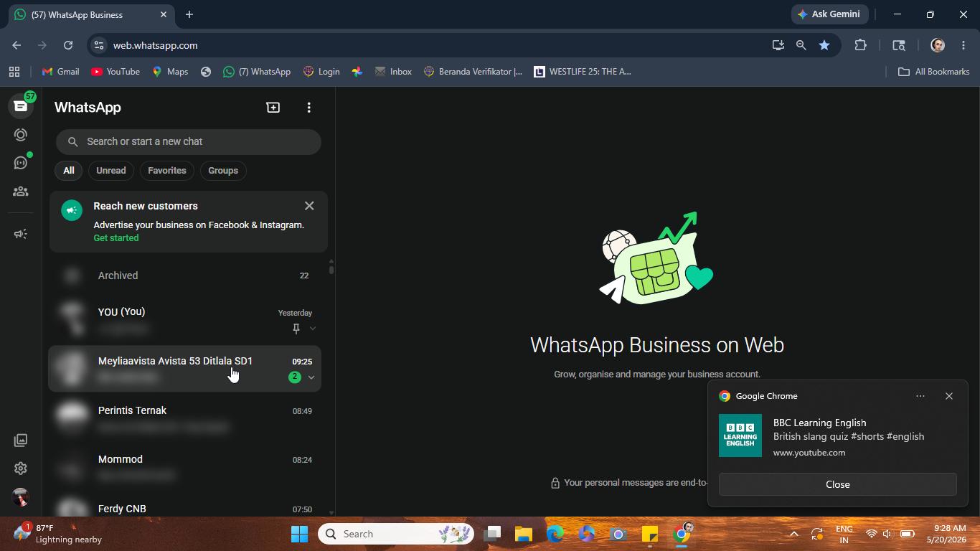Image resolution: width=980 pixels, height=551 pixels.
Task: Open the Advertise megaphone icon in sidebar
Action: coord(20,234)
